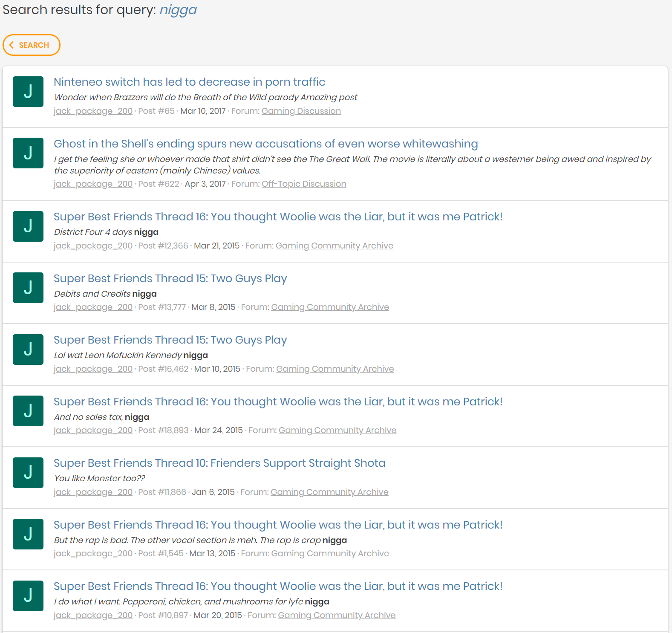
Task: Open avatar J beside Post #12,366 result
Action: click(x=28, y=226)
